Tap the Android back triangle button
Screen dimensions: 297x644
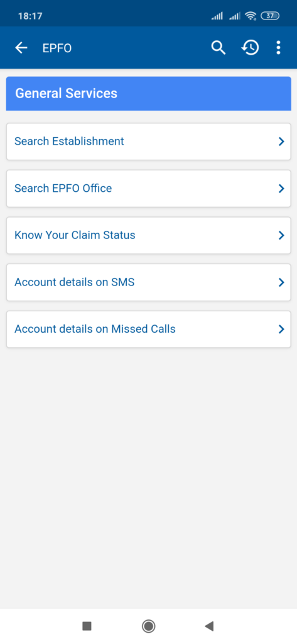(x=209, y=626)
